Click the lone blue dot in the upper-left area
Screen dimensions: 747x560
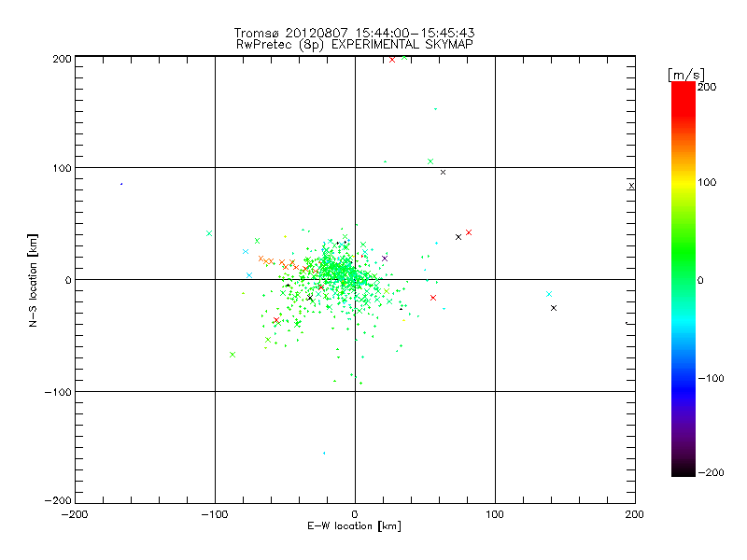(x=121, y=184)
